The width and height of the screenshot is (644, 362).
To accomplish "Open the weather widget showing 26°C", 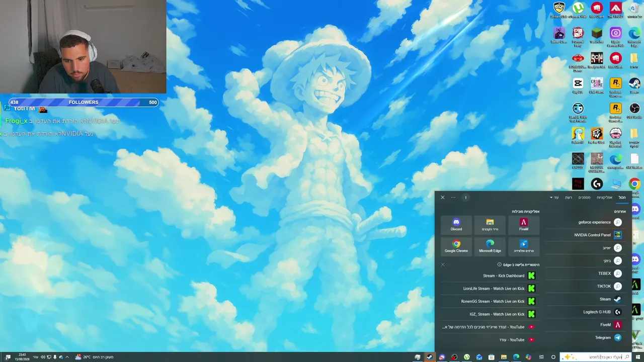I will pyautogui.click(x=94, y=357).
